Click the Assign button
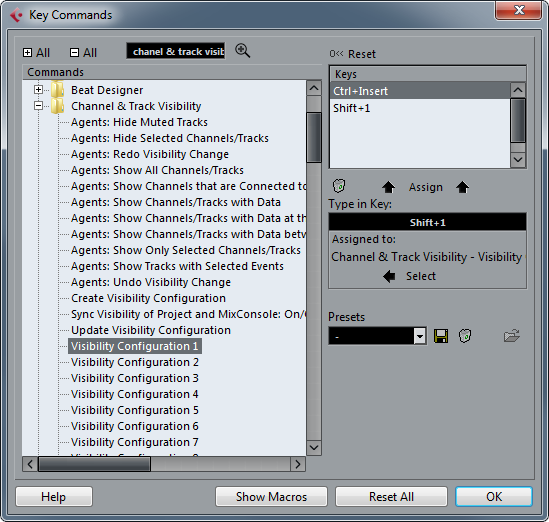The height and width of the screenshot is (522, 549). [425, 187]
